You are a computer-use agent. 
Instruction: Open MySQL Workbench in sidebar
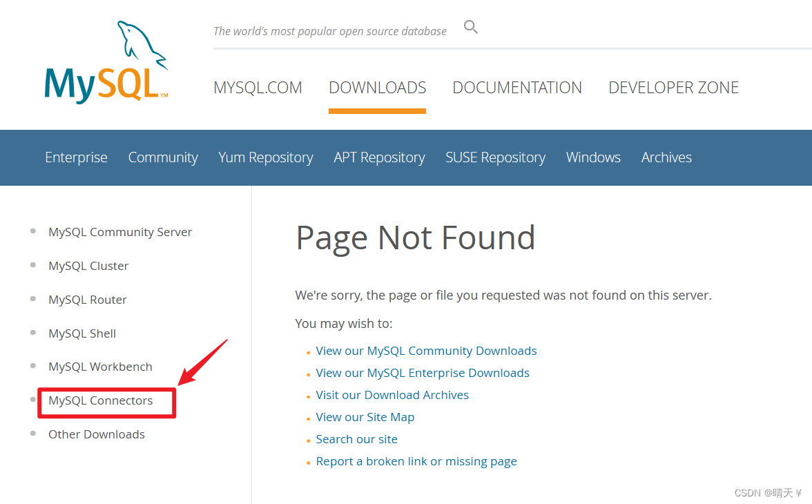coord(101,367)
